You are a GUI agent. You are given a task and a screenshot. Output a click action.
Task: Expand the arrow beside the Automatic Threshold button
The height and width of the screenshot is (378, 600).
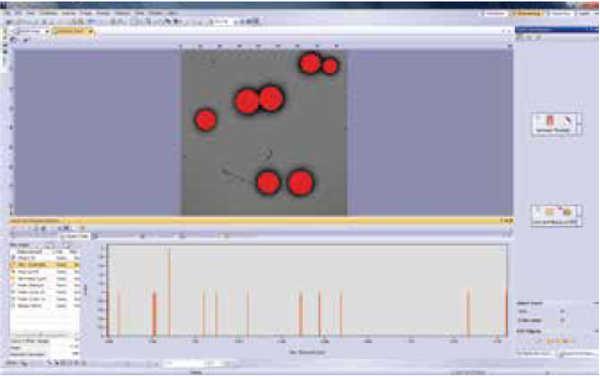[x=579, y=124]
